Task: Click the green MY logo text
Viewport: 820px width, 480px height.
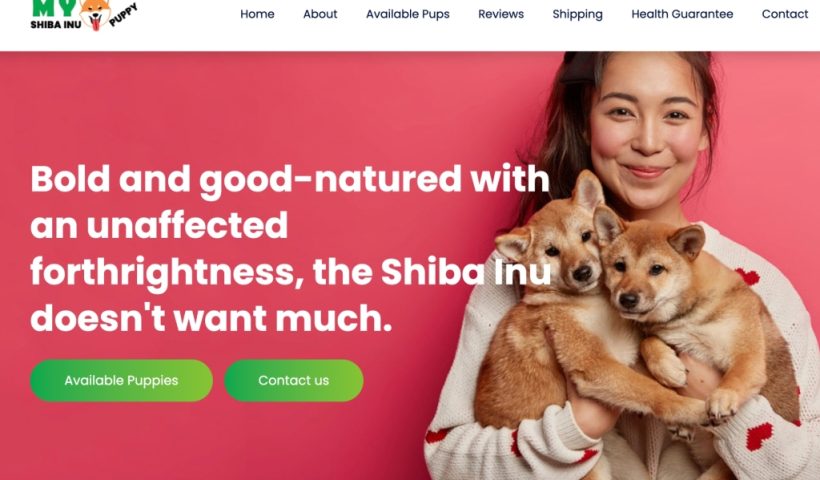Action: click(x=53, y=7)
